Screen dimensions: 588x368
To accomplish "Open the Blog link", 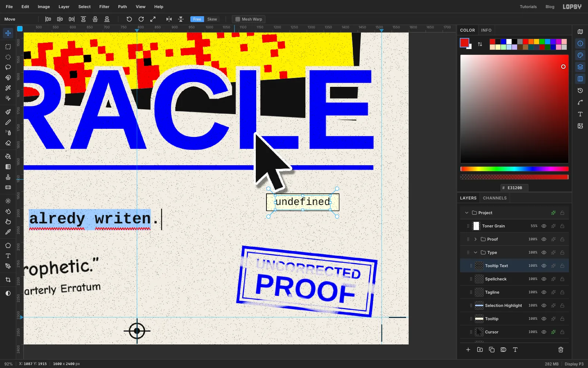I will pos(550,7).
